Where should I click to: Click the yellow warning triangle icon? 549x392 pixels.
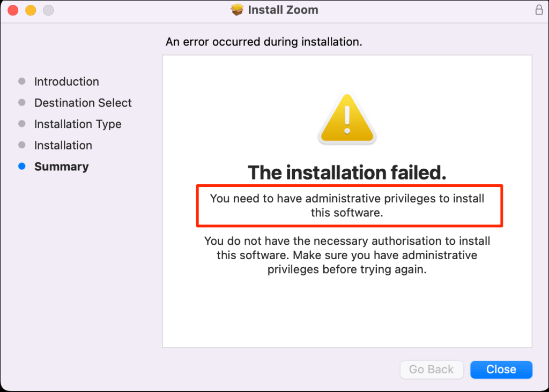pyautogui.click(x=347, y=118)
